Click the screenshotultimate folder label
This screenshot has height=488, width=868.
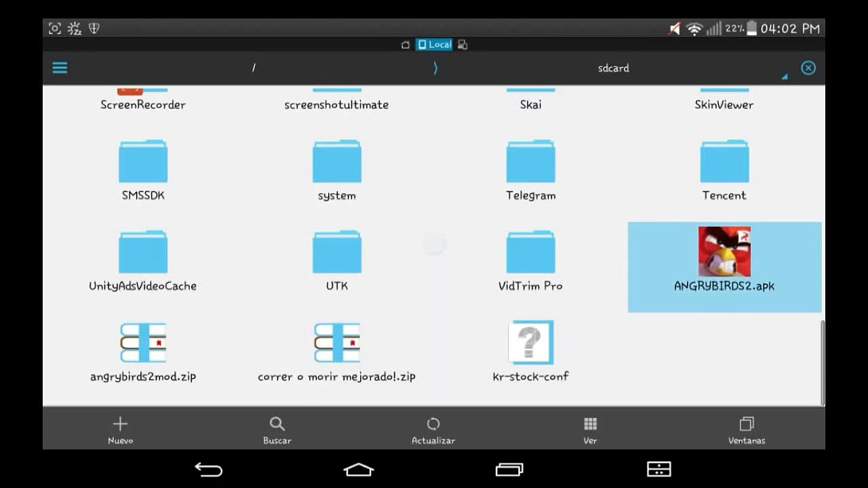pos(336,104)
